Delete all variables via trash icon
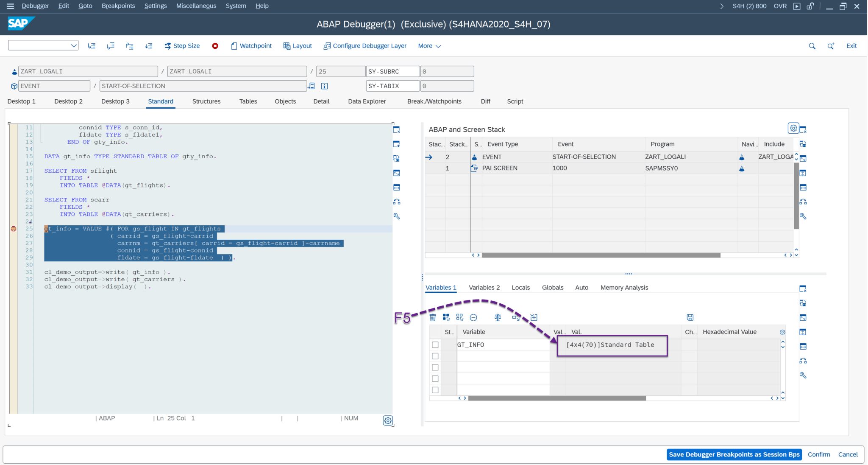Viewport: 868px width, 465px height. [x=433, y=317]
